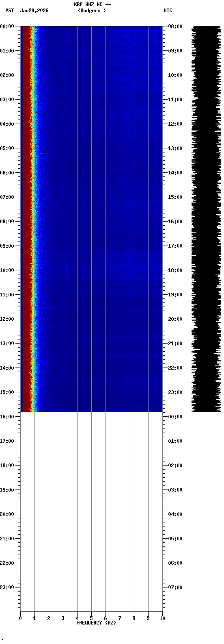Click the 01:00 PST time label

[7, 51]
